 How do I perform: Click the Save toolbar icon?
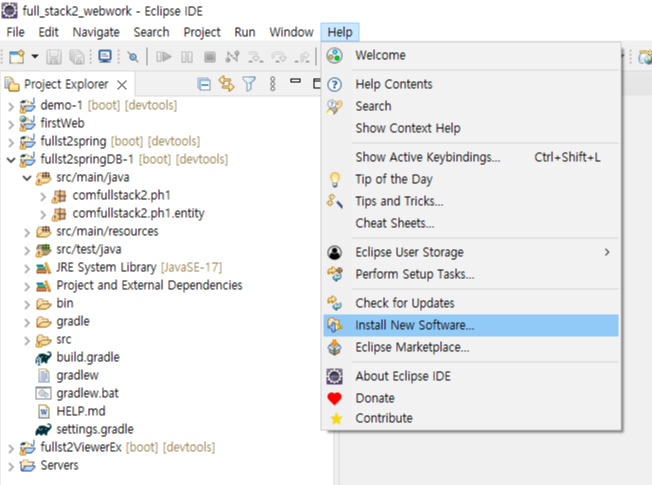[54, 57]
